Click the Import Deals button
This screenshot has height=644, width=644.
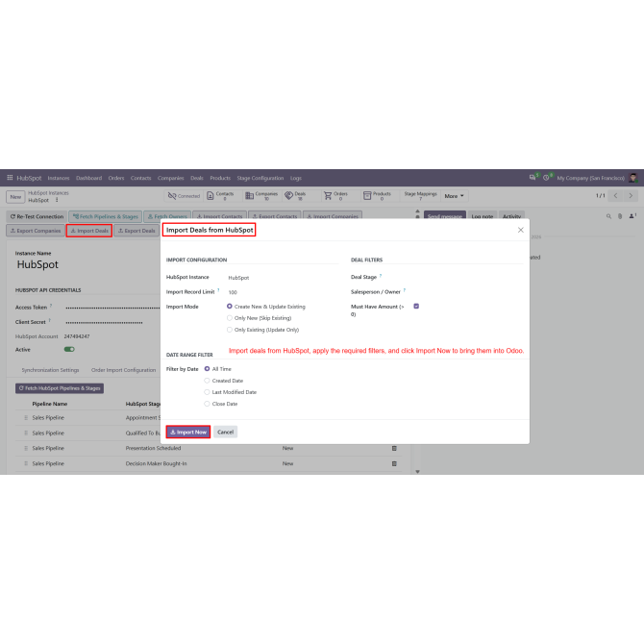coord(89,231)
